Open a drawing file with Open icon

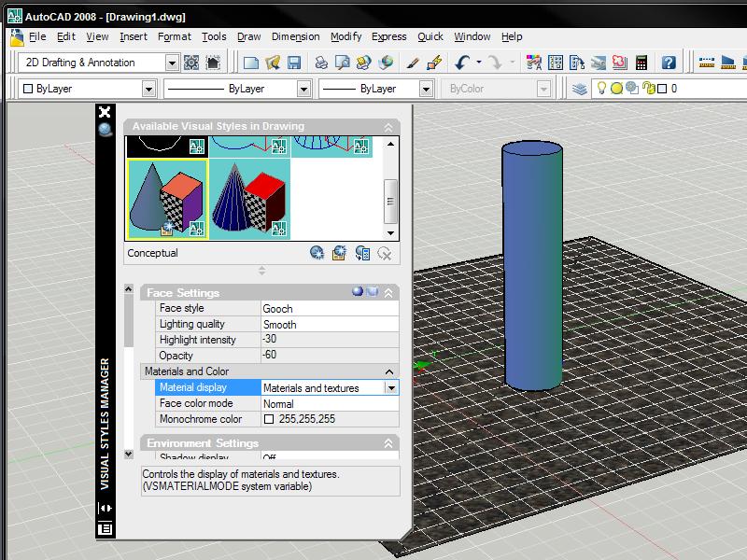pos(273,63)
